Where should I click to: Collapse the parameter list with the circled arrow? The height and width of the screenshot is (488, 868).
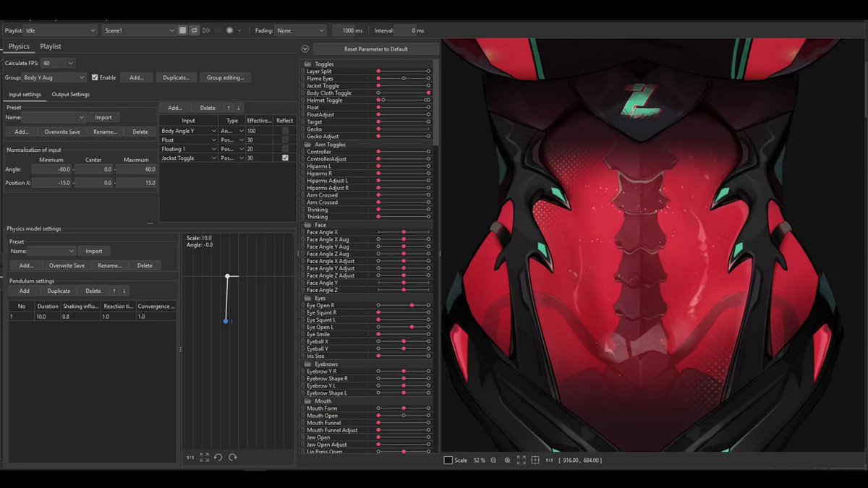click(305, 49)
